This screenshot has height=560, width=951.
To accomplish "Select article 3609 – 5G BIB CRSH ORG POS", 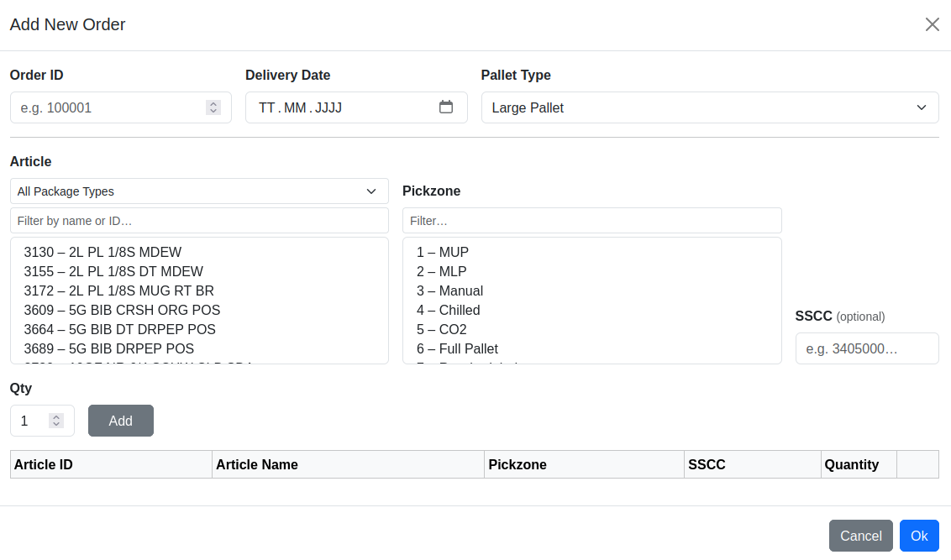I will click(x=199, y=311).
